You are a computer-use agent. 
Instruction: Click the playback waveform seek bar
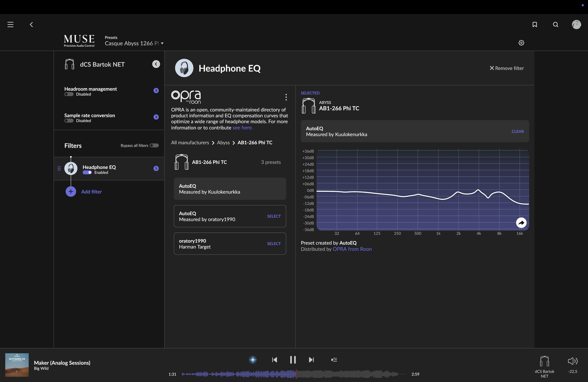pyautogui.click(x=337, y=374)
